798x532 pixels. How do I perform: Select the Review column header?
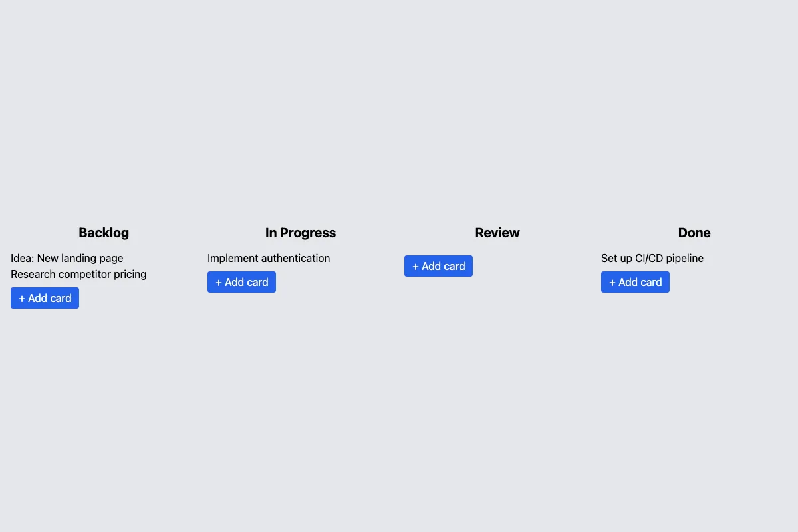point(497,233)
